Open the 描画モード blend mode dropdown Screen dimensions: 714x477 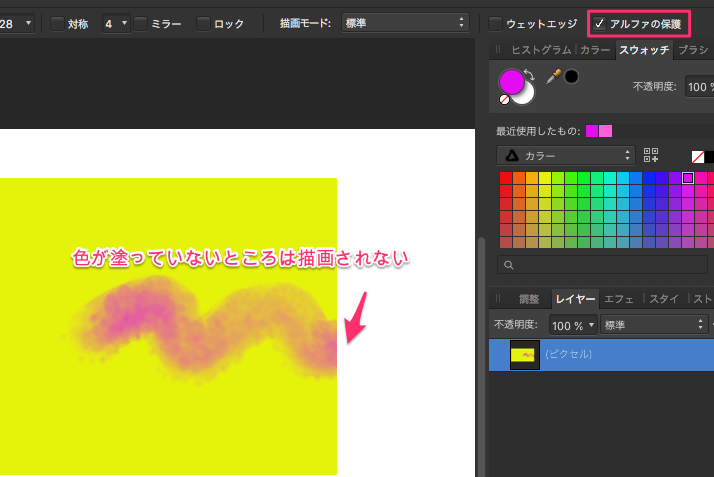(x=404, y=22)
